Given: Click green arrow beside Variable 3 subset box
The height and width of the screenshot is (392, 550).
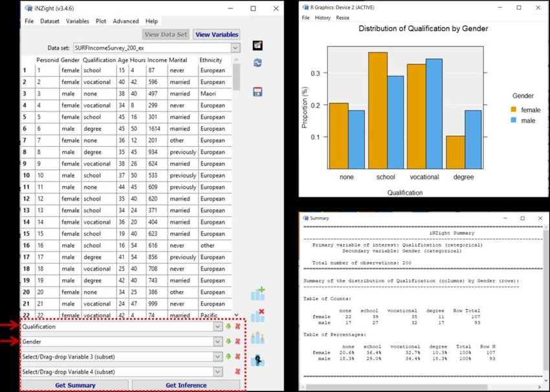Looking at the screenshot, I should 228,356.
